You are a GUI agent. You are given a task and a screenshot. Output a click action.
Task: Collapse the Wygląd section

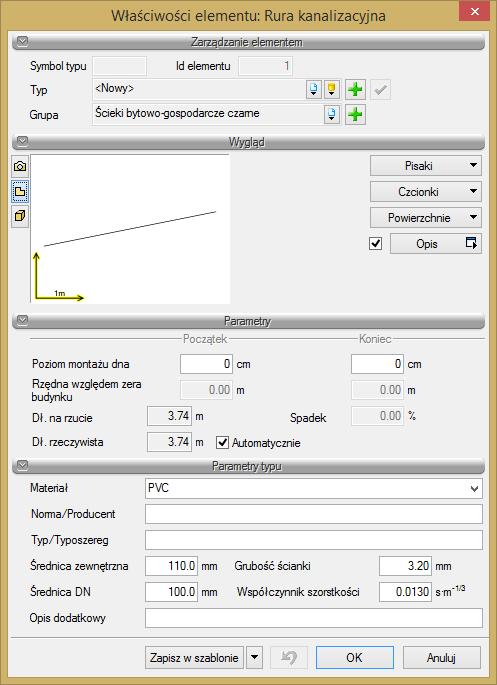click(22, 142)
